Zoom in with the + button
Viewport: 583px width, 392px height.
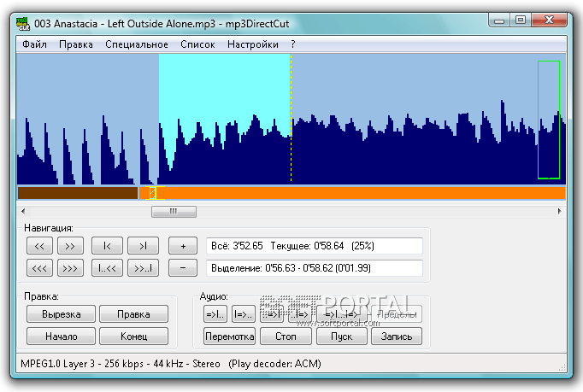click(x=183, y=246)
